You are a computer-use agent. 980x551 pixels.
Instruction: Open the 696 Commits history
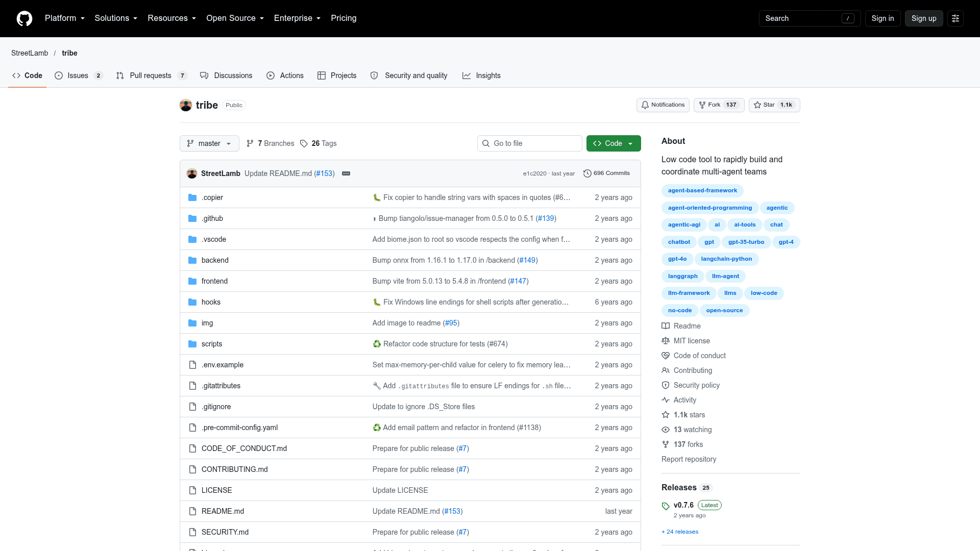tap(606, 173)
